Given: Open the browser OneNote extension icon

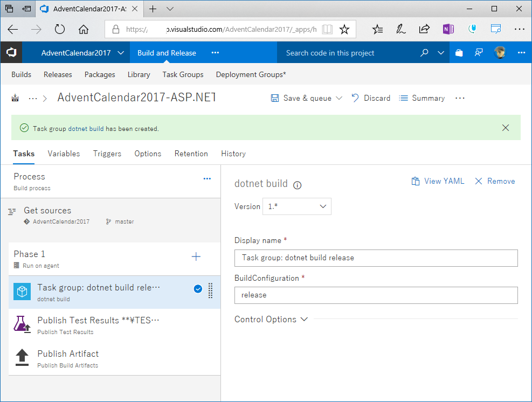Looking at the screenshot, I should click(448, 29).
